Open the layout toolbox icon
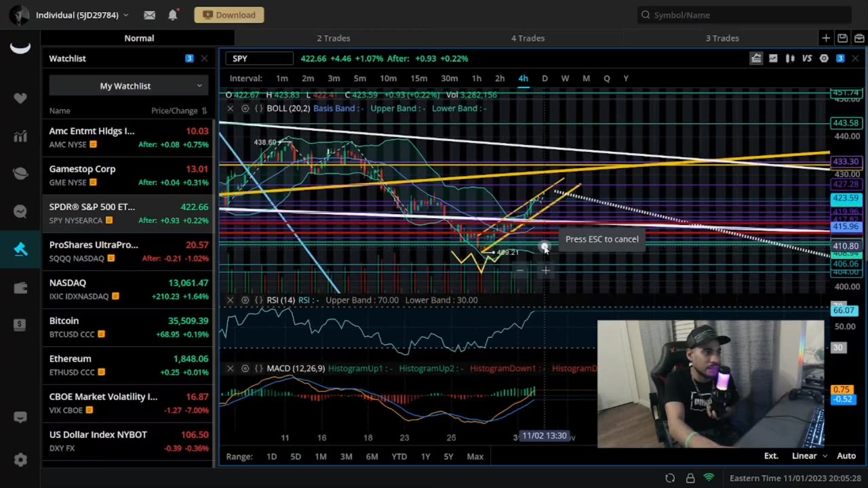This screenshot has width=868, height=488. coord(859,38)
